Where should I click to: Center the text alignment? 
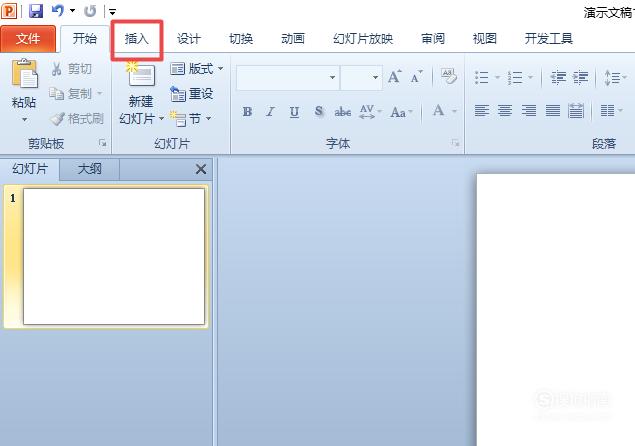pos(505,110)
